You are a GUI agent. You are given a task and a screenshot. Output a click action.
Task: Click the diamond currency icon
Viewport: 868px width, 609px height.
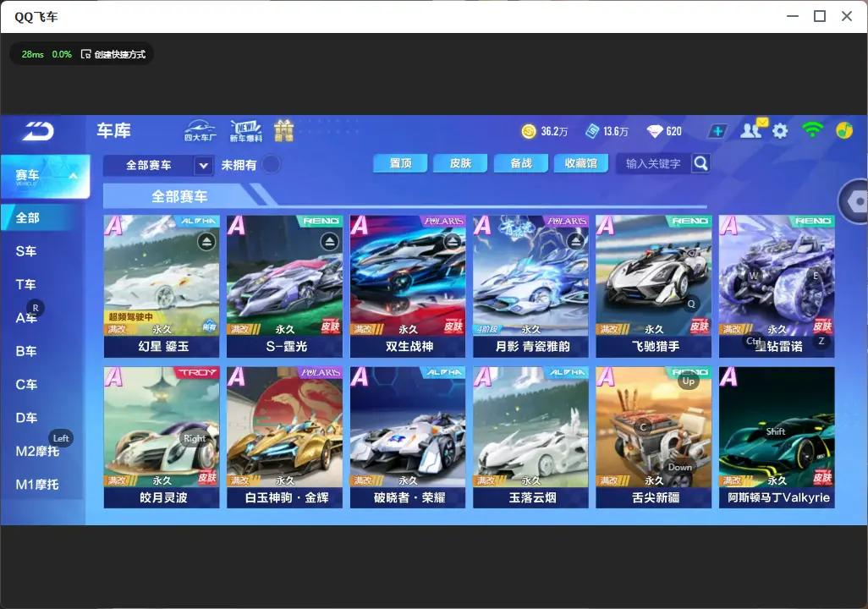pyautogui.click(x=654, y=131)
